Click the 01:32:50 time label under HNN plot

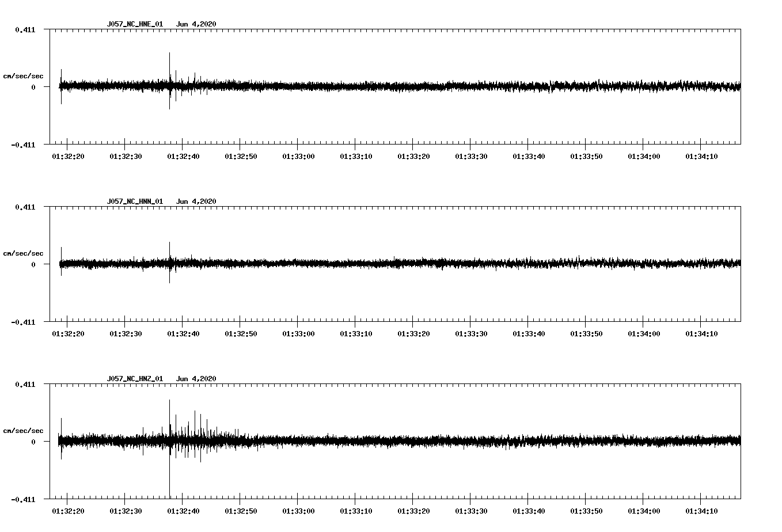point(241,334)
